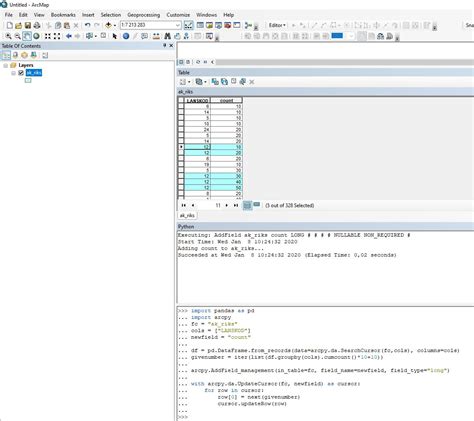
Task: Open the Selection menu
Action: [111, 15]
